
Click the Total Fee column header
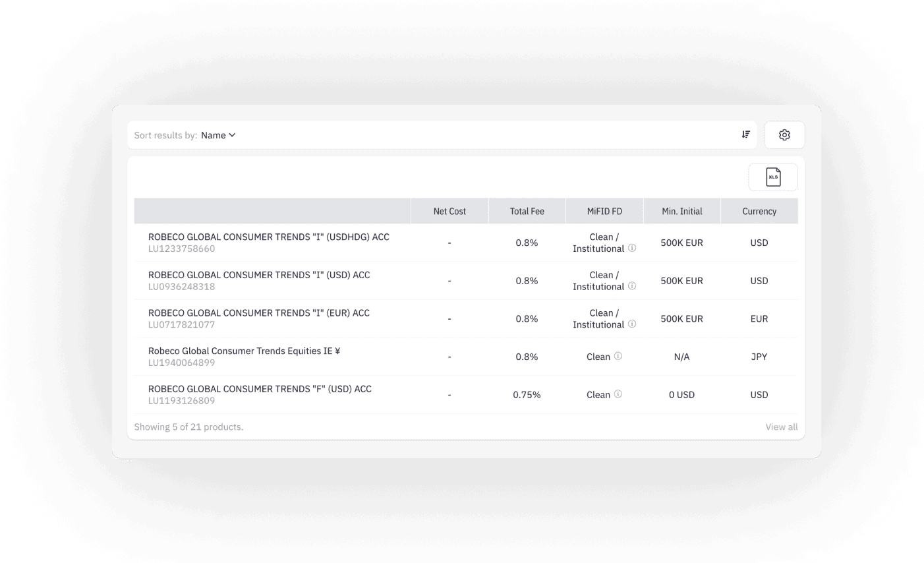[x=527, y=211]
